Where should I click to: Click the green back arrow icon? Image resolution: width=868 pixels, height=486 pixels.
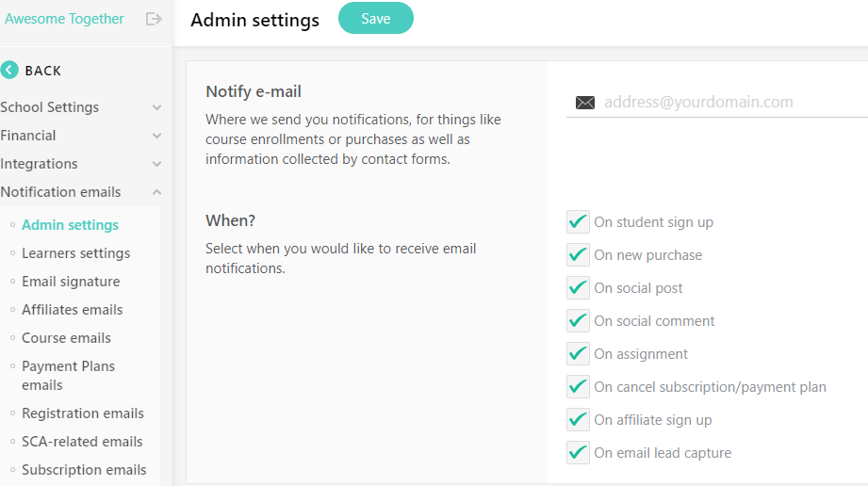click(x=9, y=70)
